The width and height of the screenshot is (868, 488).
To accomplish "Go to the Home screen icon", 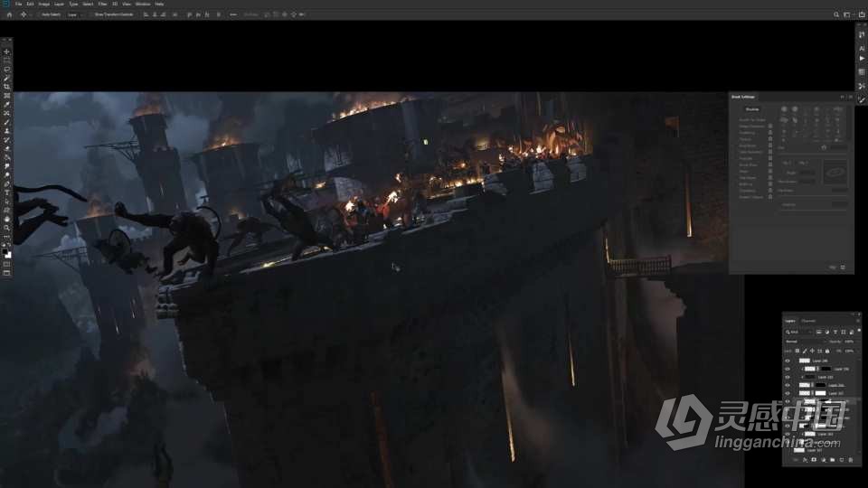I will click(9, 14).
